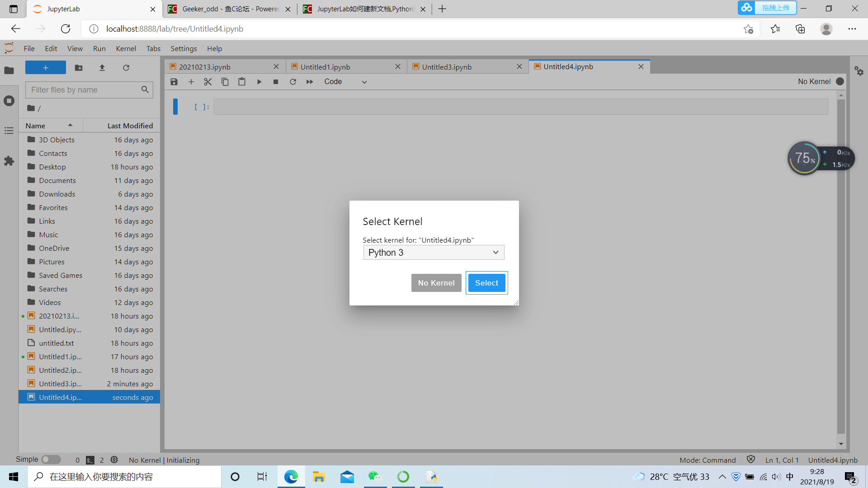
Task: Open the Kernel menu
Action: pyautogui.click(x=126, y=48)
